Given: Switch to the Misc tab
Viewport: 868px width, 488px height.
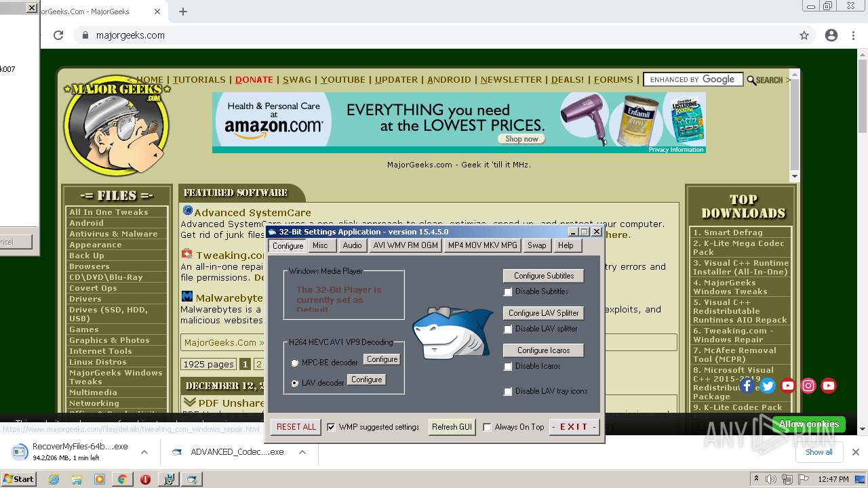Looking at the screenshot, I should tap(320, 245).
